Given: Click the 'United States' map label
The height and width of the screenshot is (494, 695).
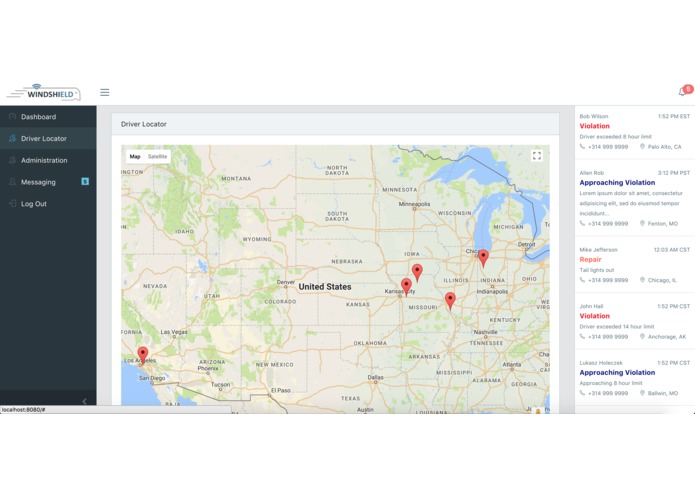Looking at the screenshot, I should pyautogui.click(x=325, y=287).
